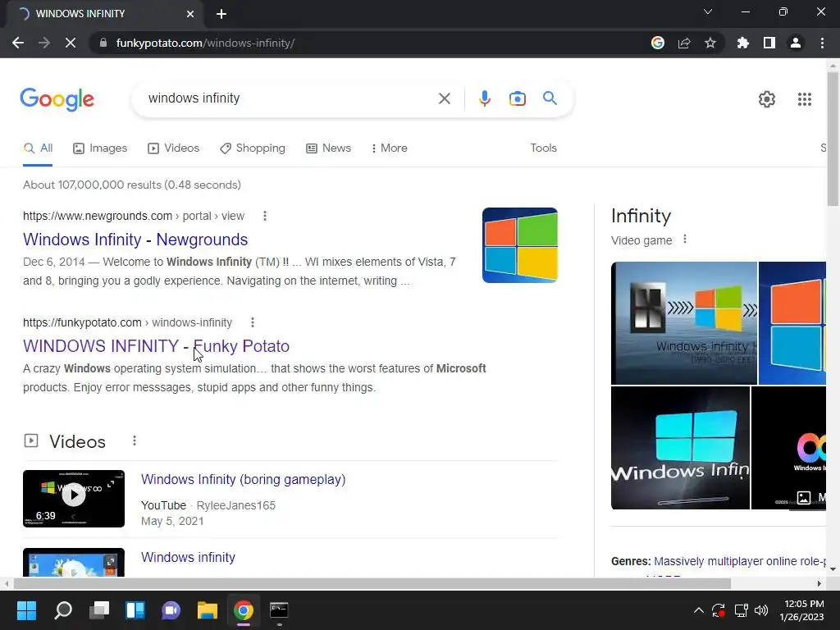Open Chrome's three-dot menu
Viewport: 840px width, 630px height.
point(822,43)
